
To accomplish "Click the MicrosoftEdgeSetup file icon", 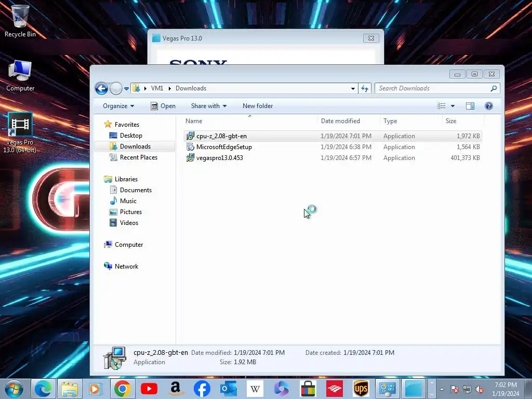I will (x=190, y=147).
